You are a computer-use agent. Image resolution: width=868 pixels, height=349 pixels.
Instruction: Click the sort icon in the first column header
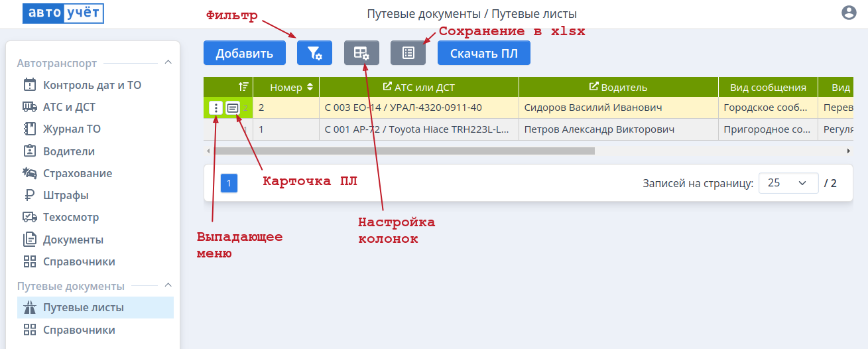point(243,87)
